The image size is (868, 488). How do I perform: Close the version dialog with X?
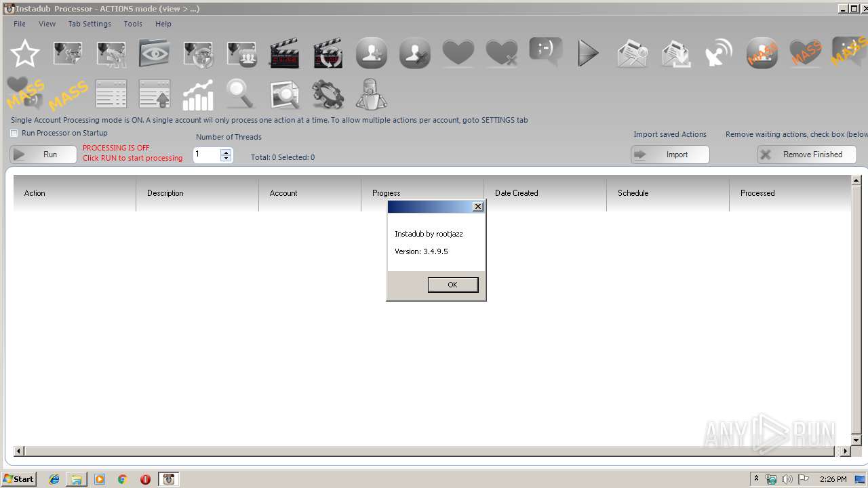[477, 207]
